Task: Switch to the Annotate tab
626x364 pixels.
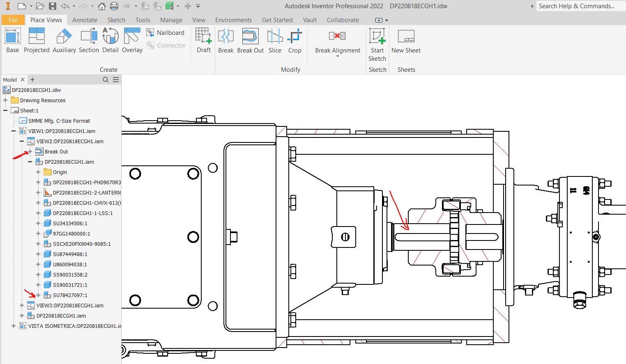Action: 85,19
